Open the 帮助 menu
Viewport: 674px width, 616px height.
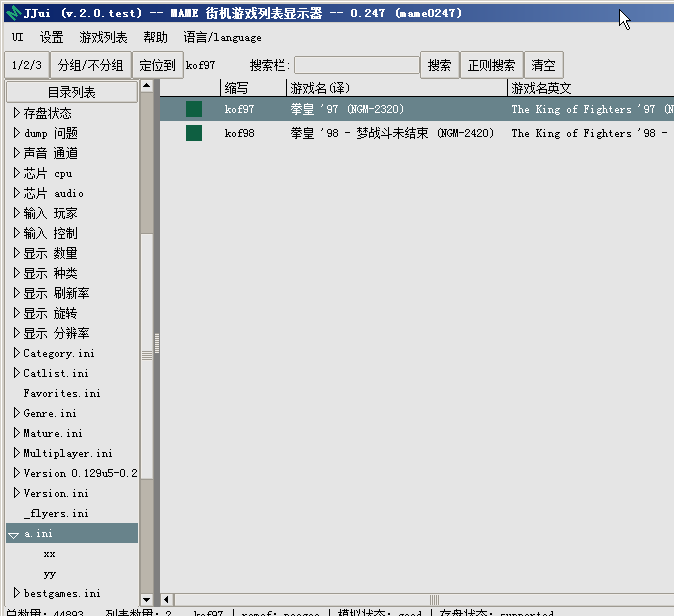click(156, 37)
